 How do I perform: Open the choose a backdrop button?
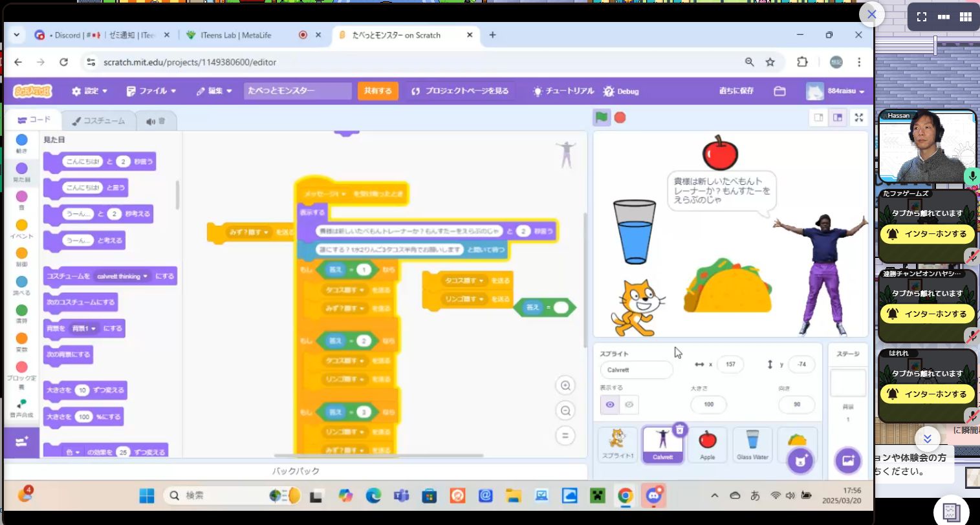pos(847,461)
